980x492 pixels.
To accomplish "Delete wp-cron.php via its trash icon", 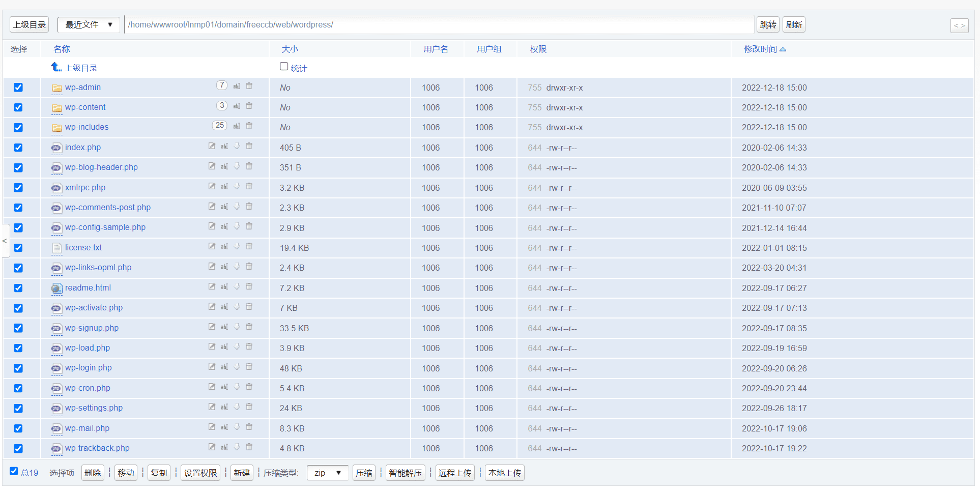I will point(249,387).
